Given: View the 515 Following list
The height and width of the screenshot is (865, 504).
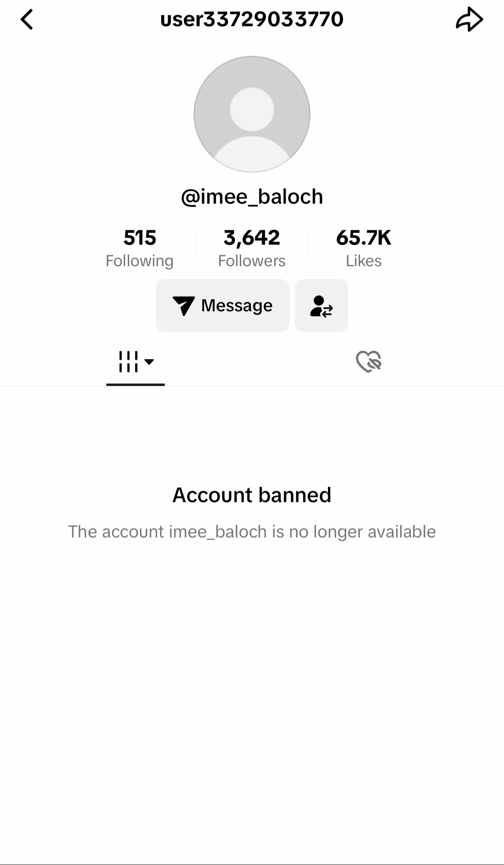Looking at the screenshot, I should (140, 248).
